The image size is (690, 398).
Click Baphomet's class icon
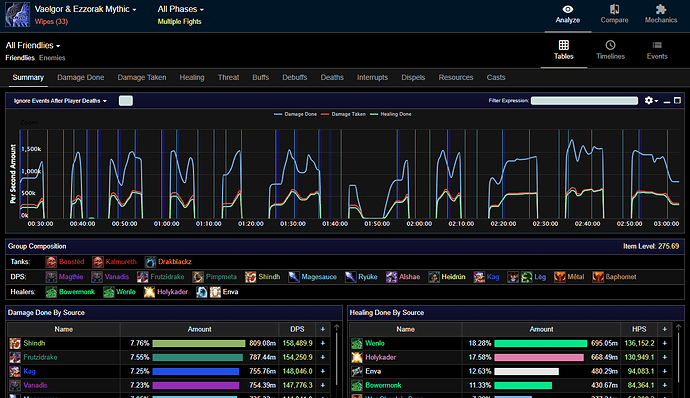[x=598, y=277]
